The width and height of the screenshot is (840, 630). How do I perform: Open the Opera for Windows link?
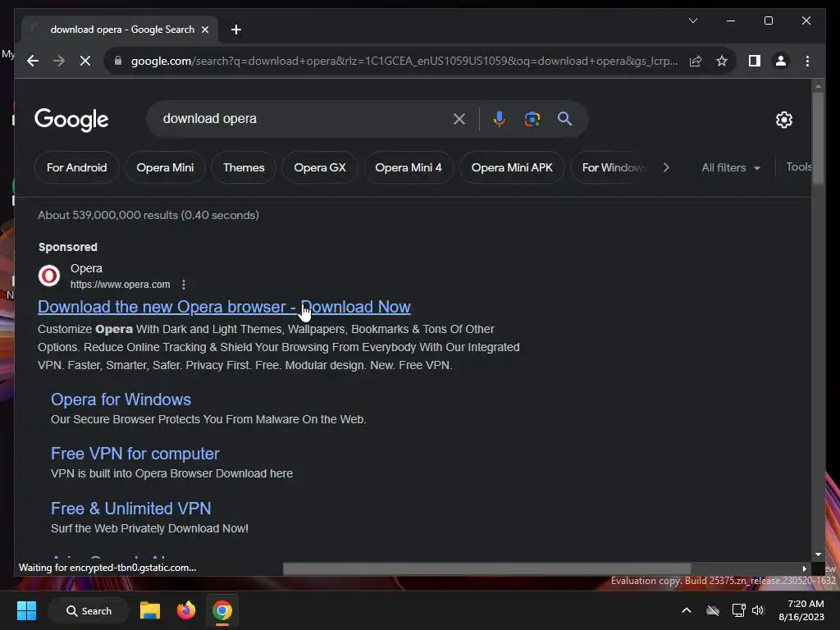point(121,399)
